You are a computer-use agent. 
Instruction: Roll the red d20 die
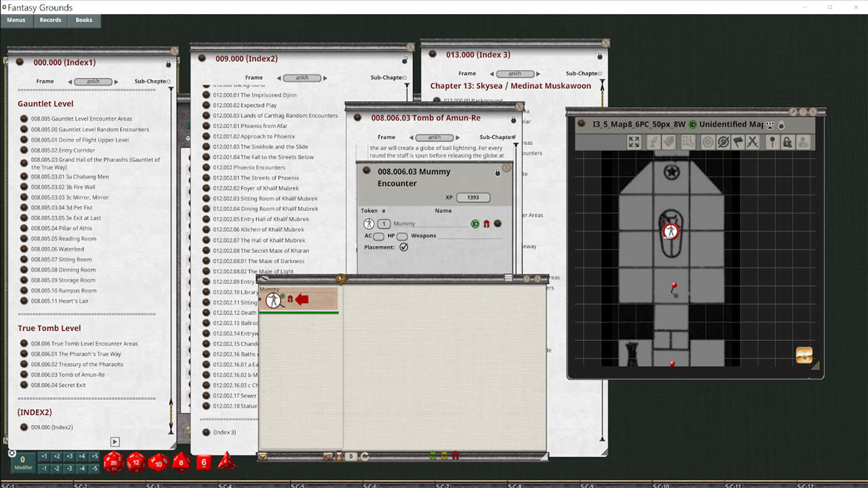113,464
